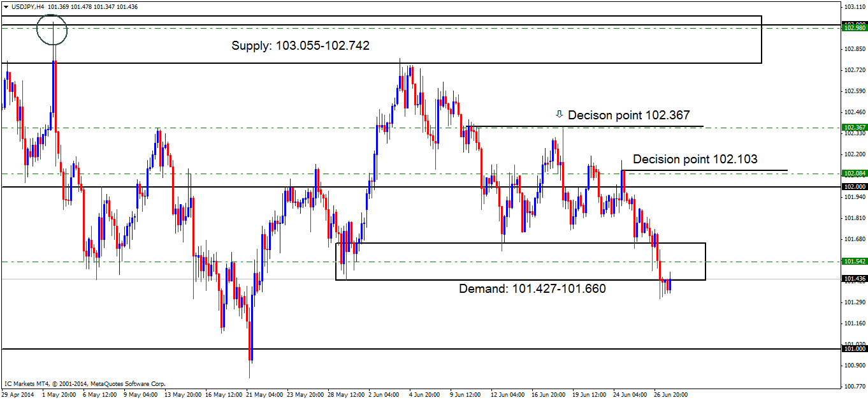Click the green 101.542 price tag
The height and width of the screenshot is (400, 868).
tap(855, 262)
